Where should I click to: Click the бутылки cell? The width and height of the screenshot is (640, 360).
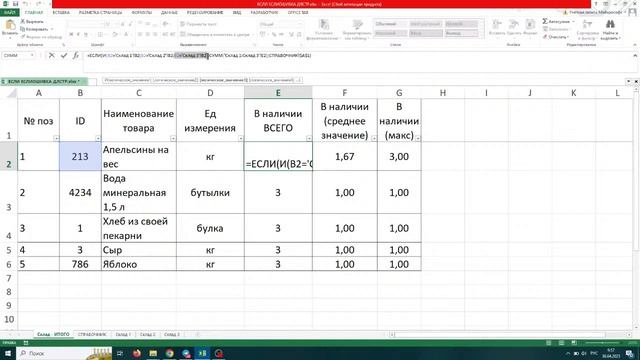click(x=210, y=192)
